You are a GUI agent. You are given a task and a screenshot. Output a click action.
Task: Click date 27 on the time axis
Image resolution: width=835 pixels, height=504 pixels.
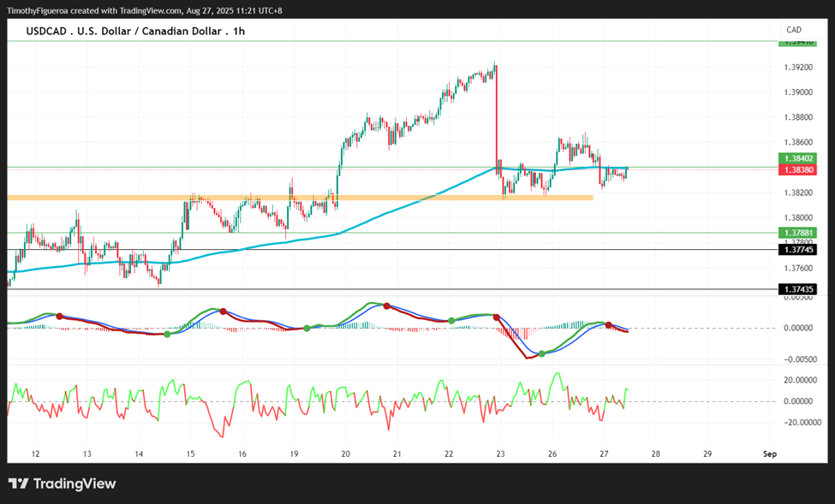604,454
